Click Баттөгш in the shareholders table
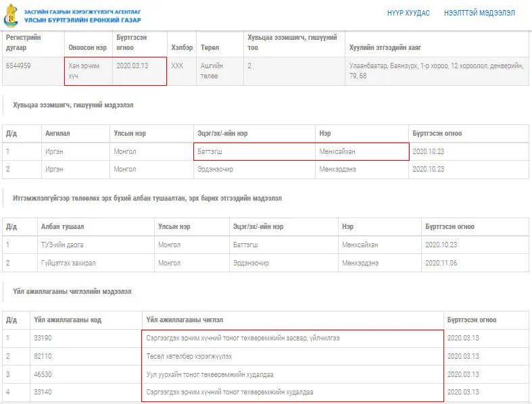The width and height of the screenshot is (532, 404). click(210, 151)
